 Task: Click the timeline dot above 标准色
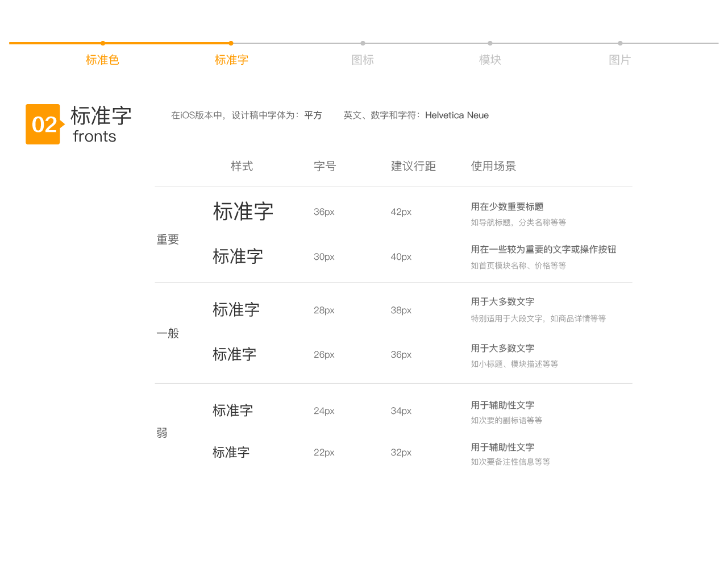click(x=103, y=43)
